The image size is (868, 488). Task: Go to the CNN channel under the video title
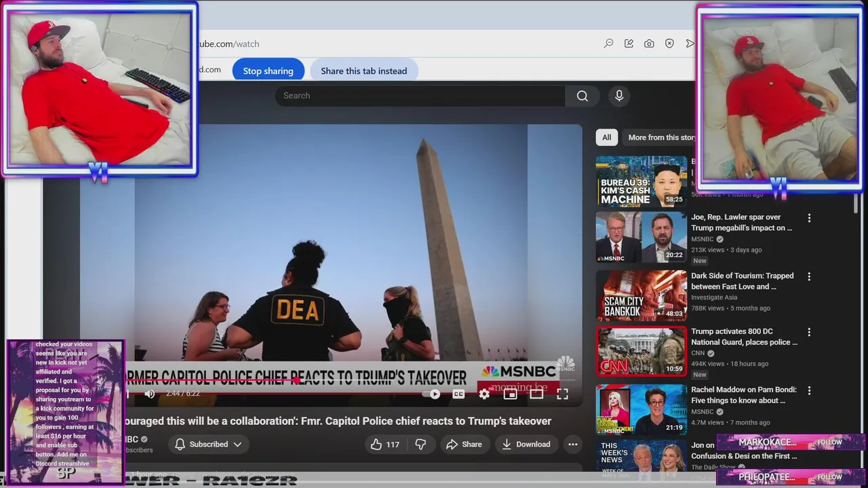point(698,353)
